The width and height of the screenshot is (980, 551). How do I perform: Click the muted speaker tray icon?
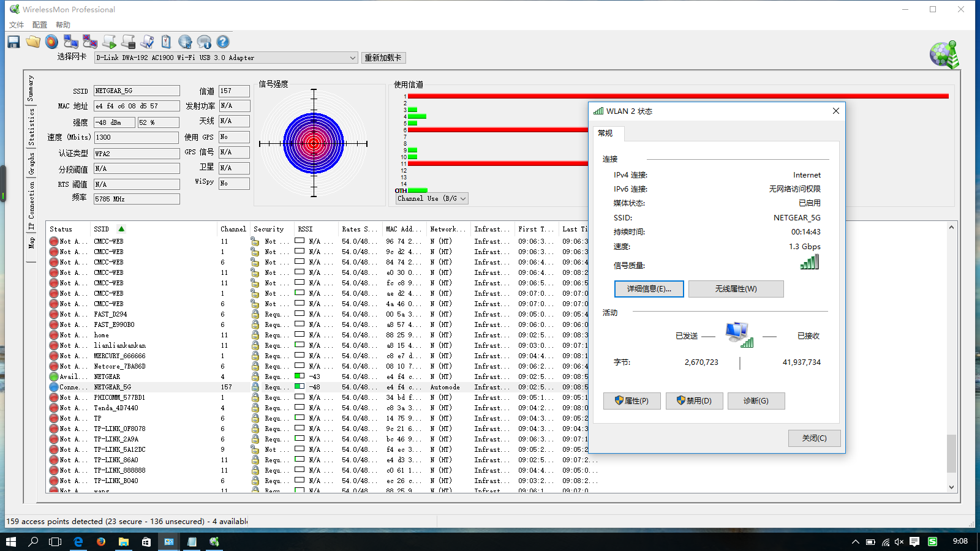[x=899, y=542]
